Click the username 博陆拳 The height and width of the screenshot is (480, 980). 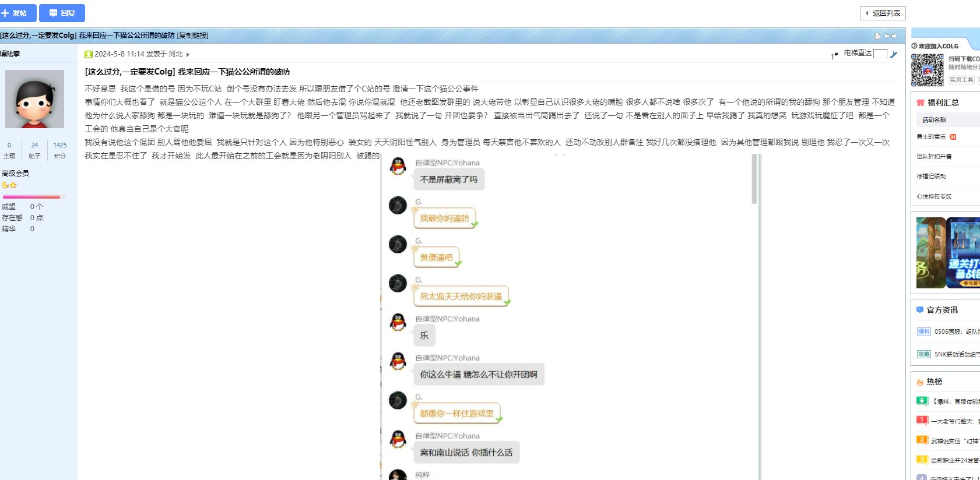[x=10, y=54]
